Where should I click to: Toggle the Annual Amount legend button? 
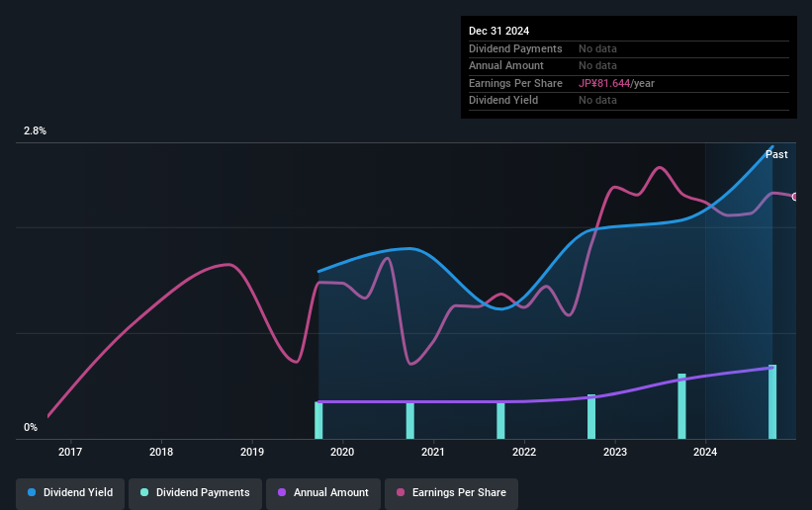323,492
